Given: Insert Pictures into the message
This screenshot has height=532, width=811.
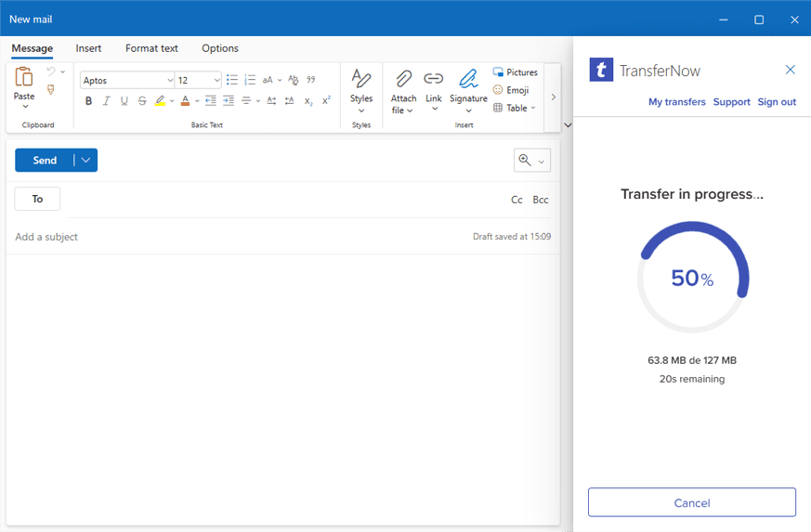Looking at the screenshot, I should click(x=515, y=72).
